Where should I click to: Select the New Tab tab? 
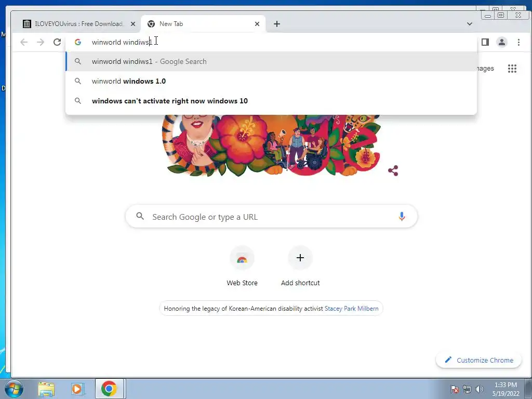coord(203,24)
